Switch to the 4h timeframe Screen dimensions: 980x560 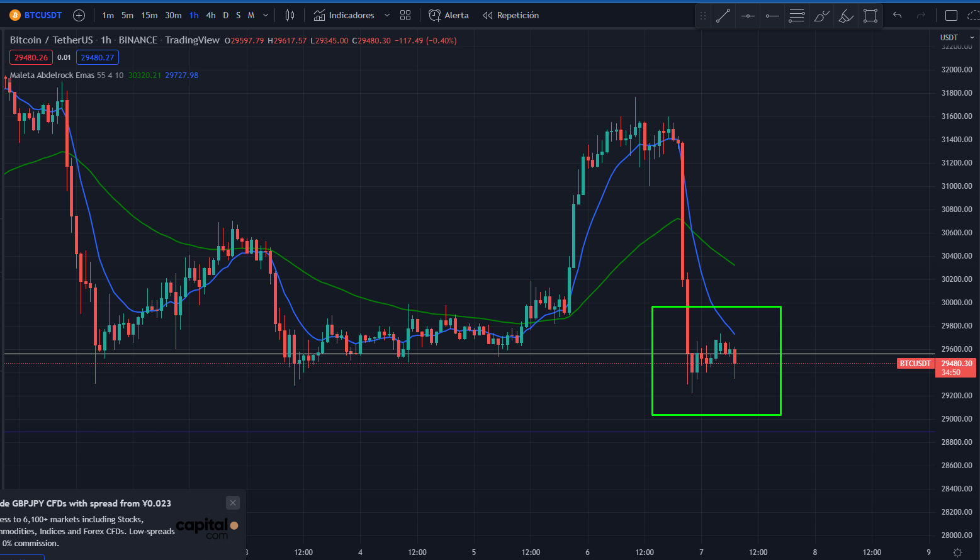[x=211, y=15]
